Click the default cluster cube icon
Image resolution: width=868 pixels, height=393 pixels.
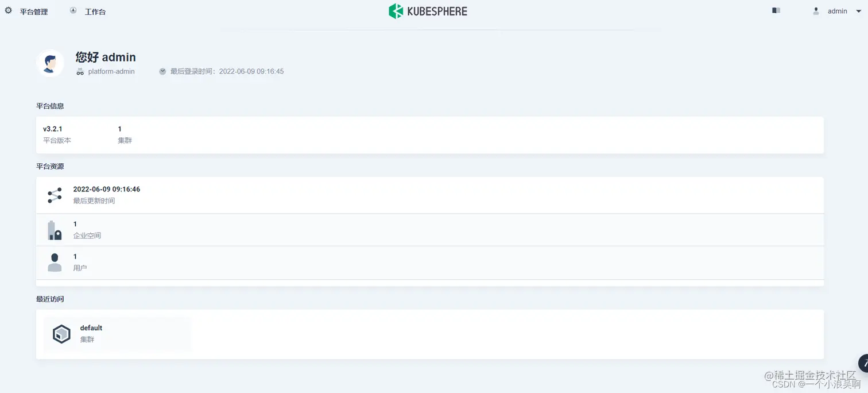click(61, 334)
